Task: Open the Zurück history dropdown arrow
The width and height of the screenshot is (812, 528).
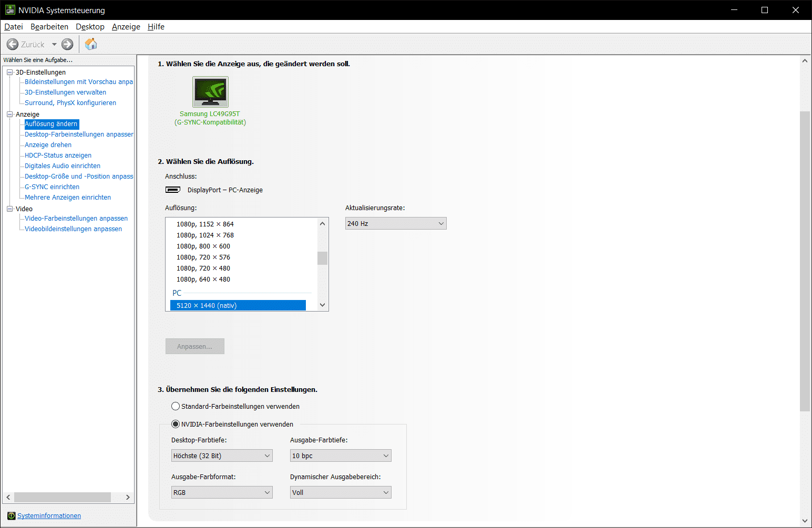Action: coord(54,45)
